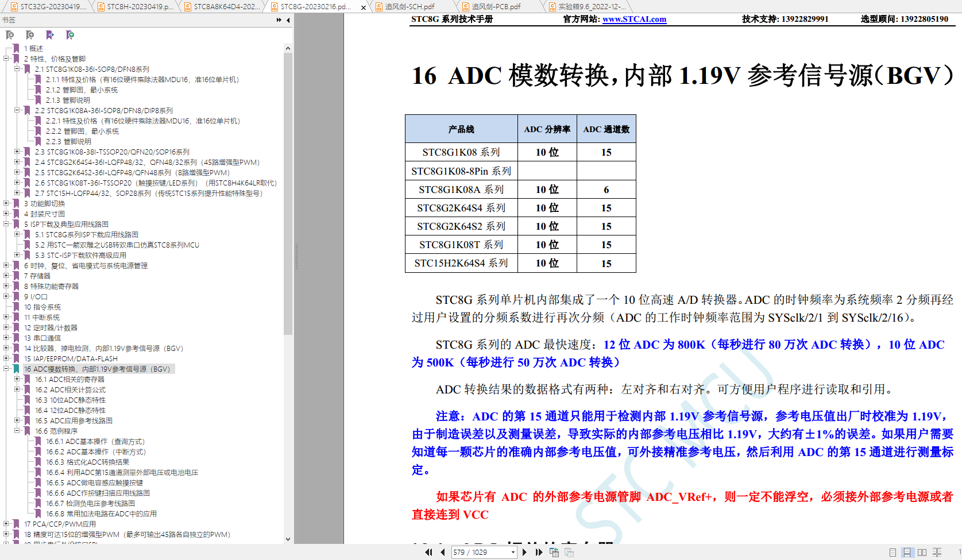Go to the next page
Viewport: 962px width, 560px height.
pyautogui.click(x=524, y=552)
